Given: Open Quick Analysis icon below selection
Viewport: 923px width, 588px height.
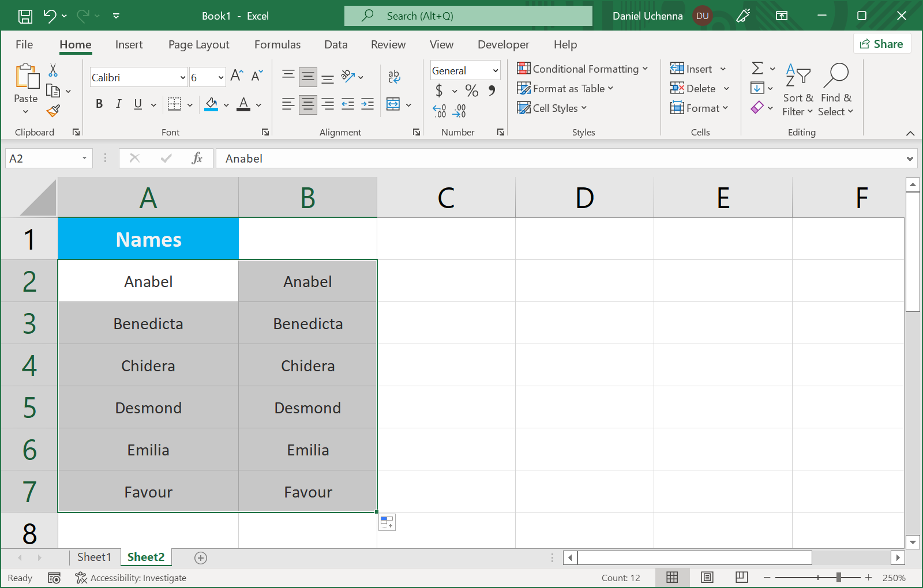Looking at the screenshot, I should point(387,522).
